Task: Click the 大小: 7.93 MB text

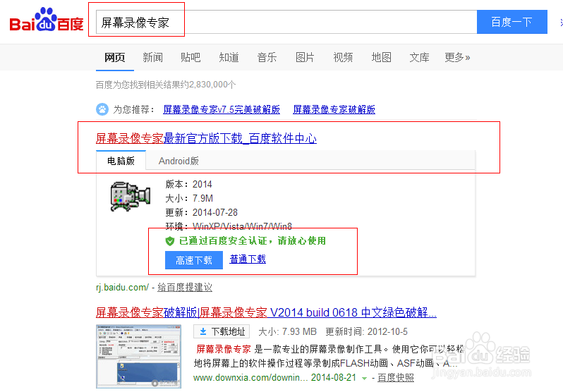Action: click(288, 331)
